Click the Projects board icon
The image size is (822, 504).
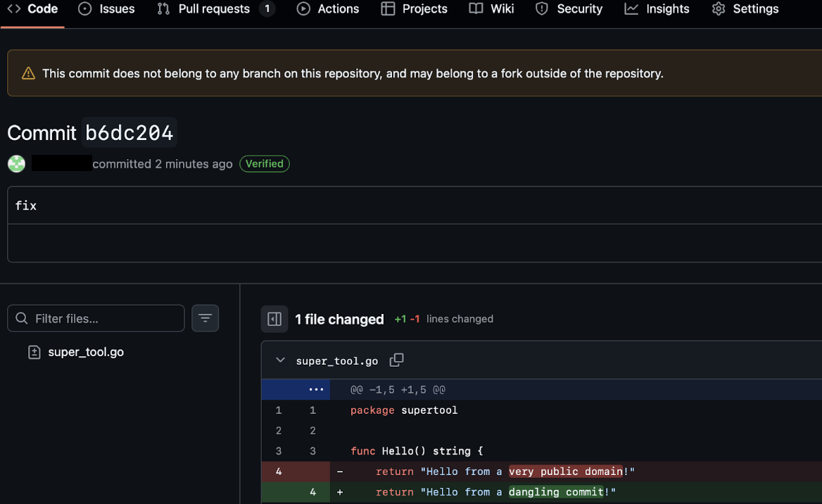386,9
